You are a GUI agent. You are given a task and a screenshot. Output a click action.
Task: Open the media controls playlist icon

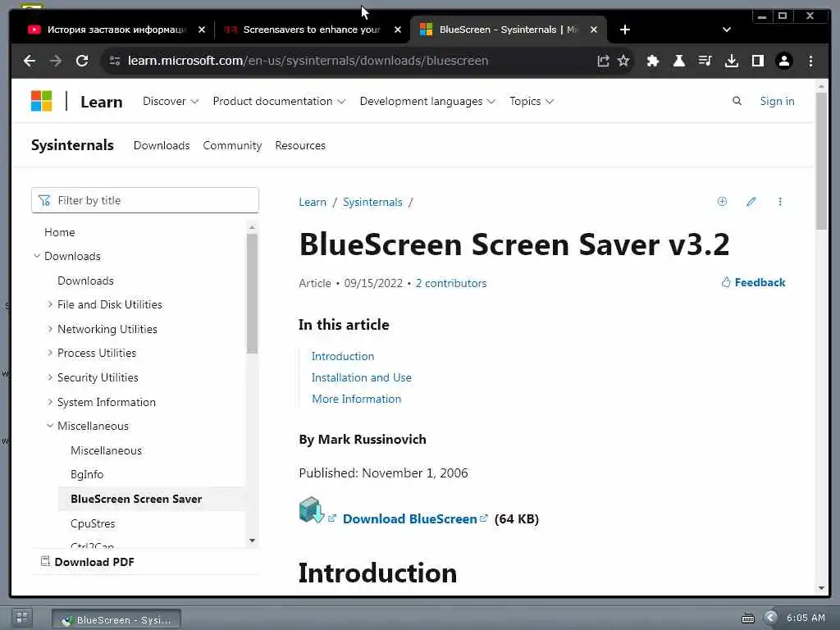[x=705, y=61]
